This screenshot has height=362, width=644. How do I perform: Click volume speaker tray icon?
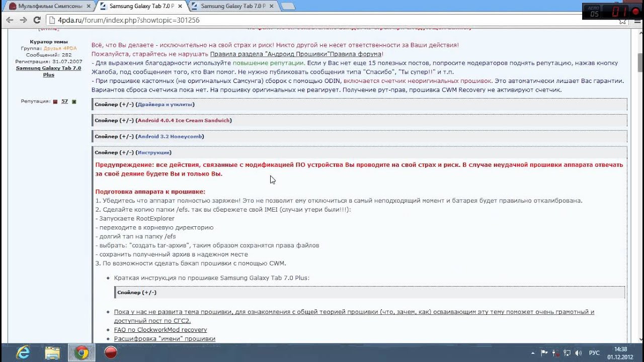tap(578, 353)
